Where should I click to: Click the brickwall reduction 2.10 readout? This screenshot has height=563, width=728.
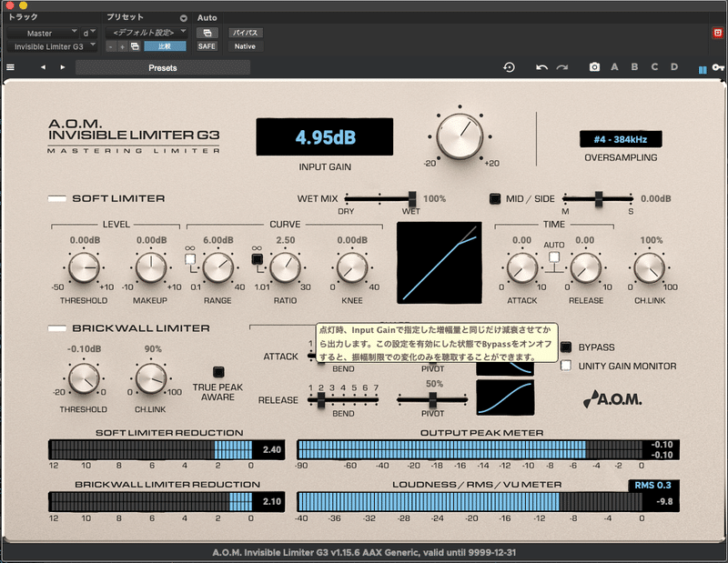tap(271, 501)
